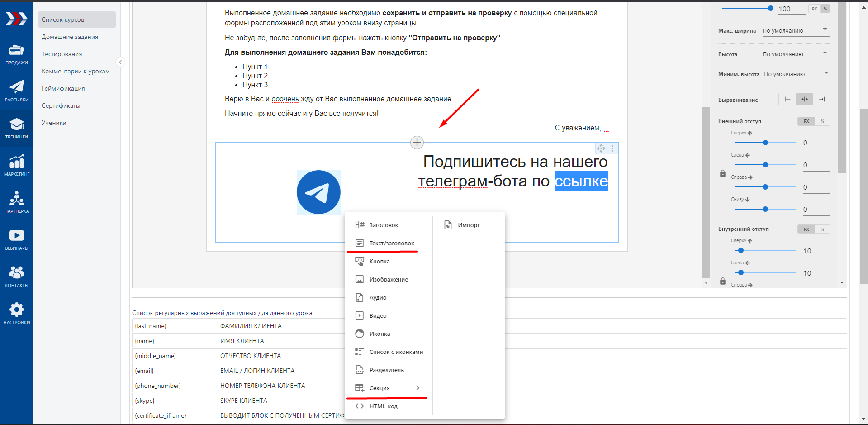Click Импорт in the popup menu

468,225
